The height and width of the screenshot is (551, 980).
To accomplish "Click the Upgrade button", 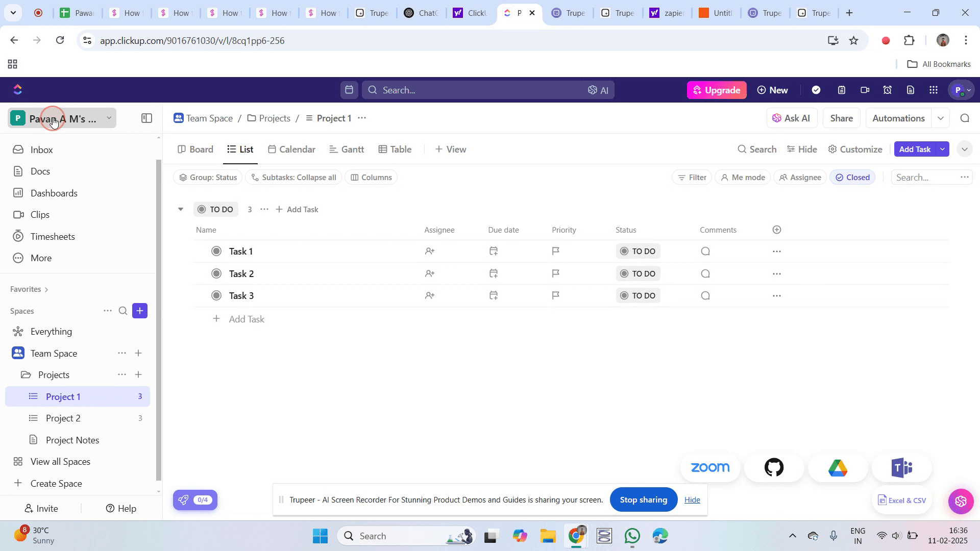I will coord(717,90).
